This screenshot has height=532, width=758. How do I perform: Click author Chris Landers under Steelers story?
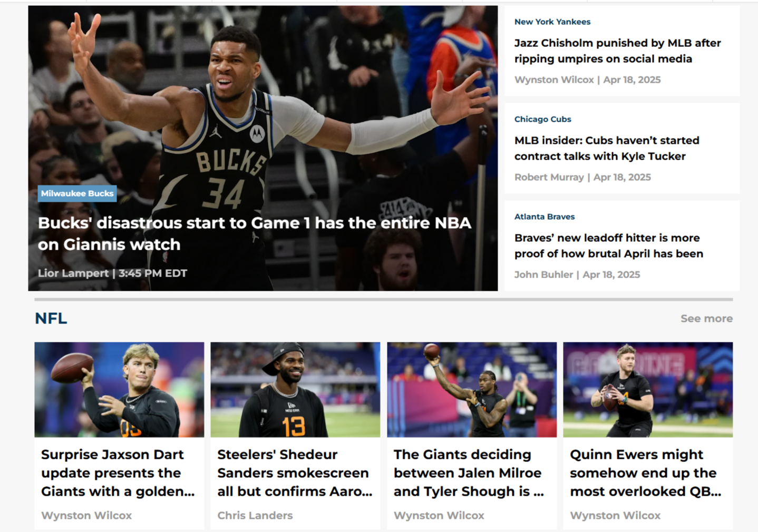(255, 515)
